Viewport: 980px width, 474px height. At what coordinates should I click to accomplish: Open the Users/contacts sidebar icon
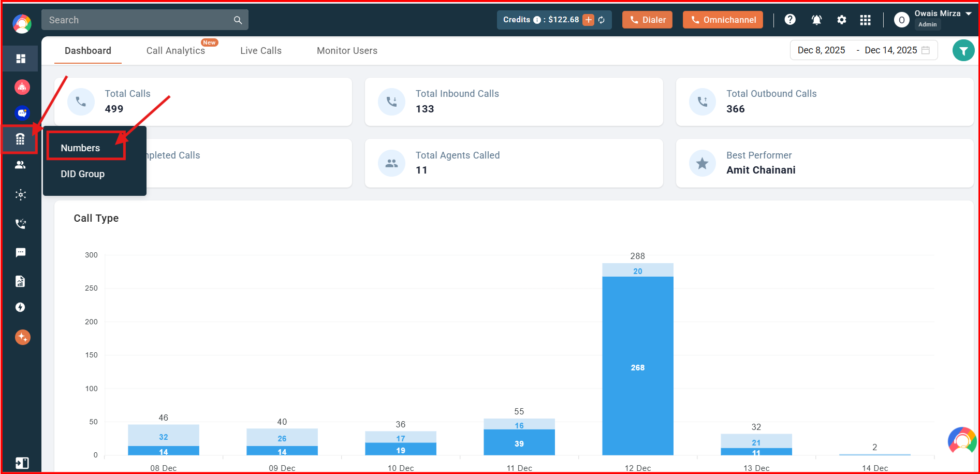pos(20,165)
